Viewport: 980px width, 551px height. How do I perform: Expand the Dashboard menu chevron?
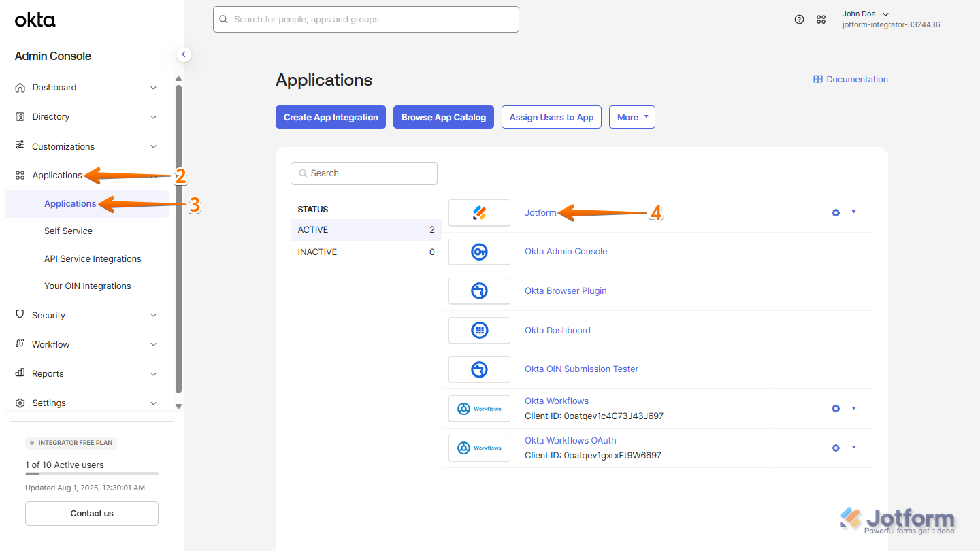tap(154, 88)
